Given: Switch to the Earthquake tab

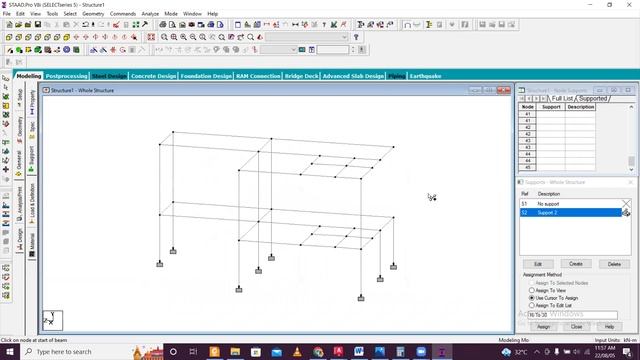Looking at the screenshot, I should (x=425, y=76).
